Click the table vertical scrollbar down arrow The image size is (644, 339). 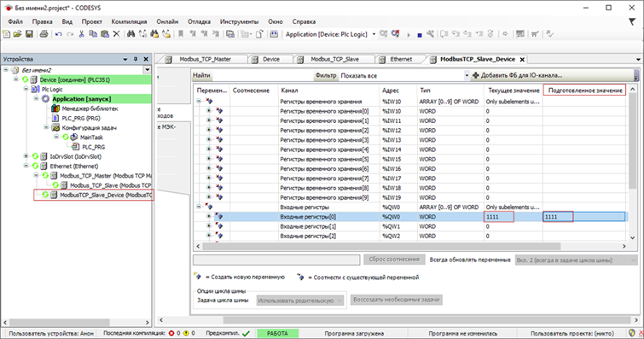pyautogui.click(x=633, y=237)
